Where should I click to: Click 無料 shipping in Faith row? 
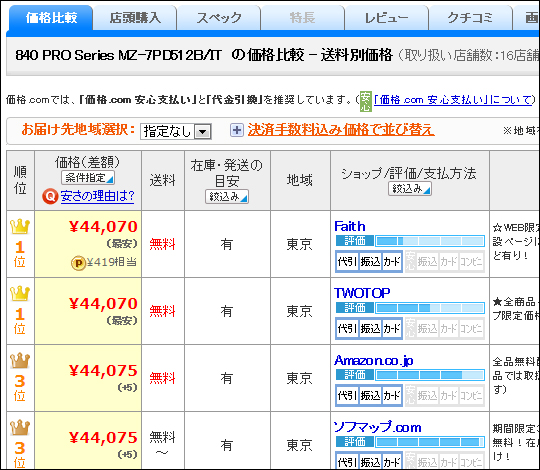(162, 244)
